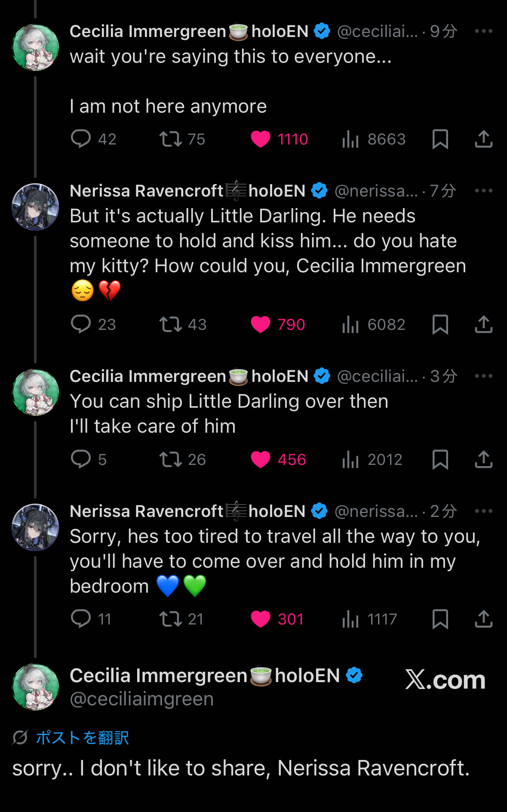
Task: Reply to Cecilia's "wait you're saying" post
Action: [81, 139]
